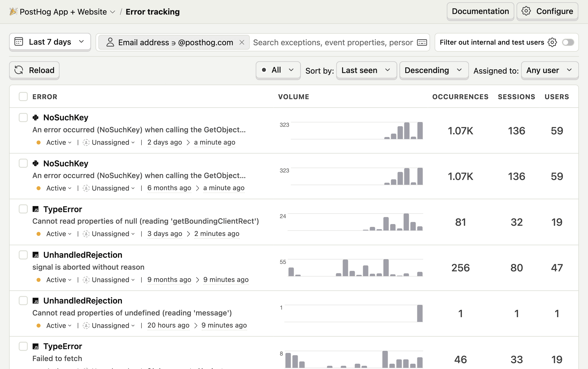Click JS icon on reading 'message' UnhandledRejection
This screenshot has height=369, width=588.
click(36, 301)
